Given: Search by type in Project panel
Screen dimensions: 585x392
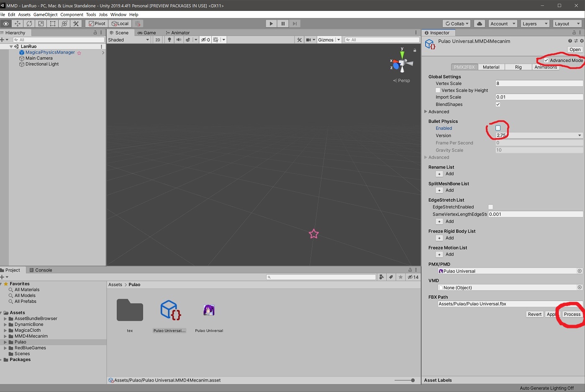Looking at the screenshot, I should 381,277.
